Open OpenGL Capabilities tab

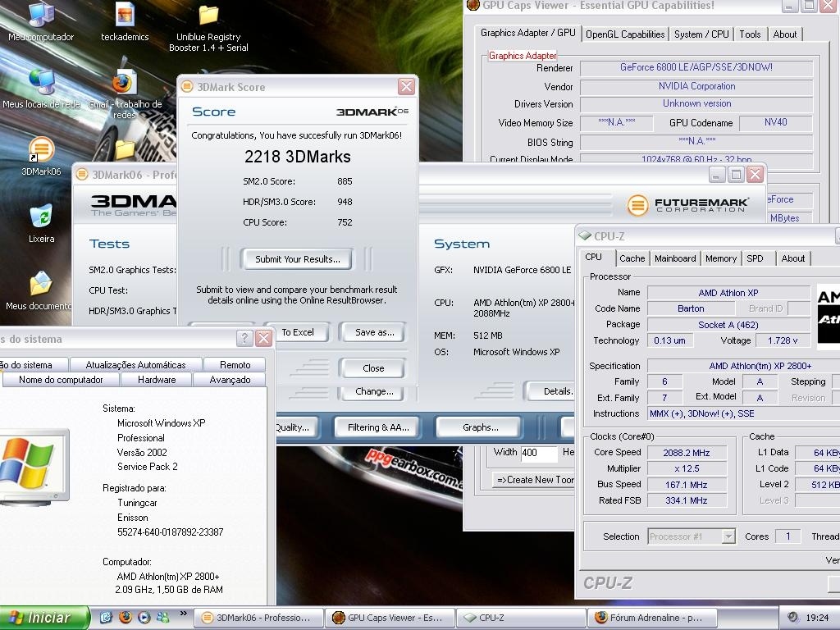tap(624, 34)
